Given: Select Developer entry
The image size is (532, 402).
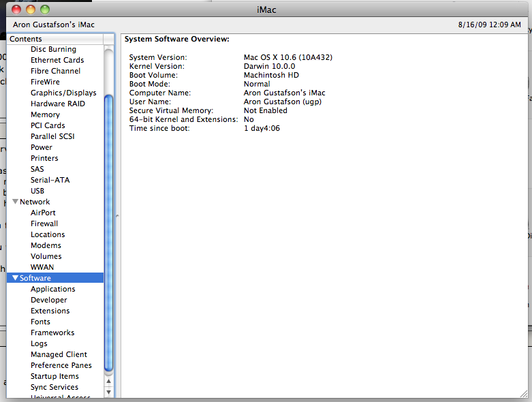Looking at the screenshot, I should [x=48, y=300].
